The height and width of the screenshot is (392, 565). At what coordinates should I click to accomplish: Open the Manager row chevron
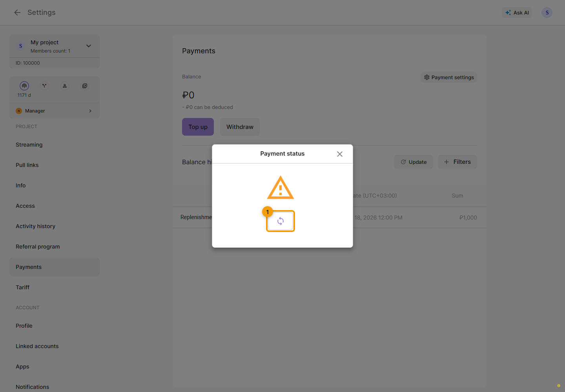(90, 111)
